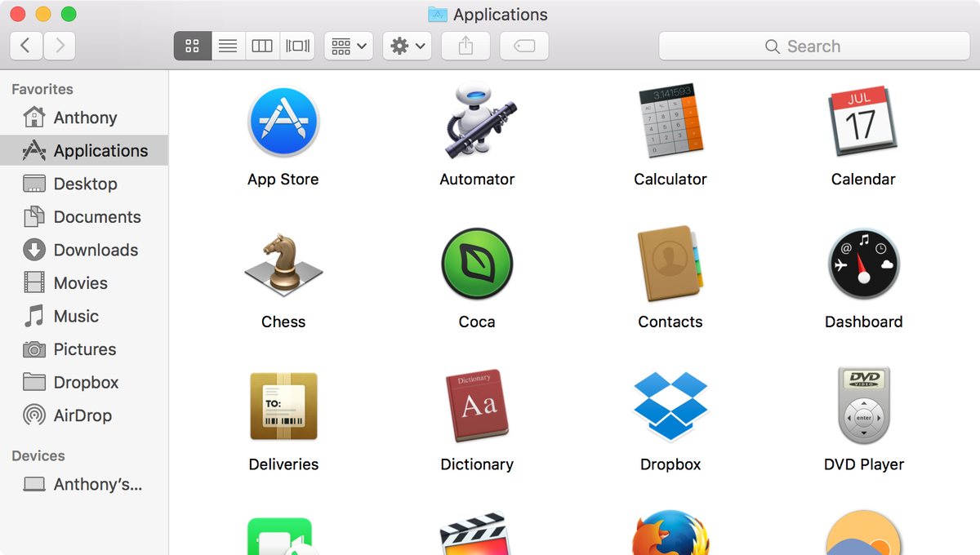Click the Deliveries label text
This screenshot has height=555, width=980.
pos(283,464)
